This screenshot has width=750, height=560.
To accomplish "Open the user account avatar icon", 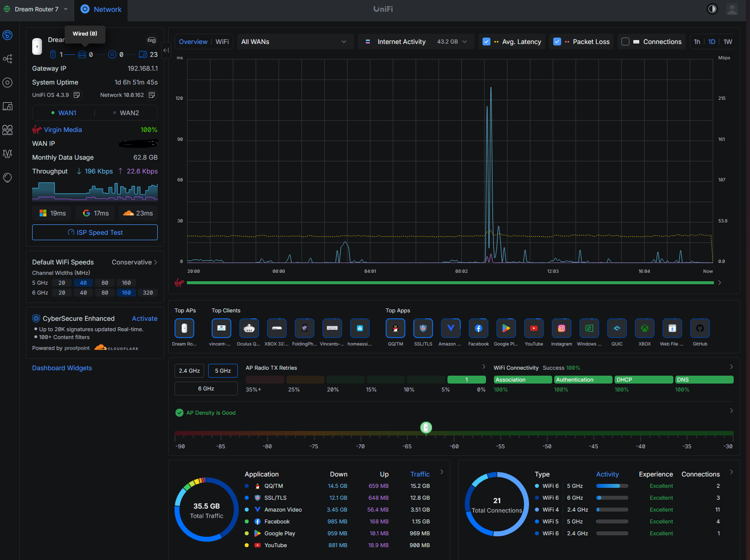I will click(x=732, y=9).
